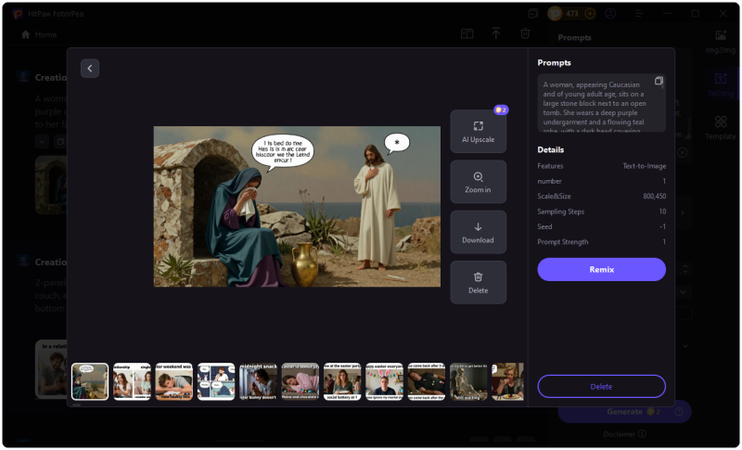Expand the dimmed chevron under the first creation text
Screen dimensions: 742x450
[x=42, y=141]
